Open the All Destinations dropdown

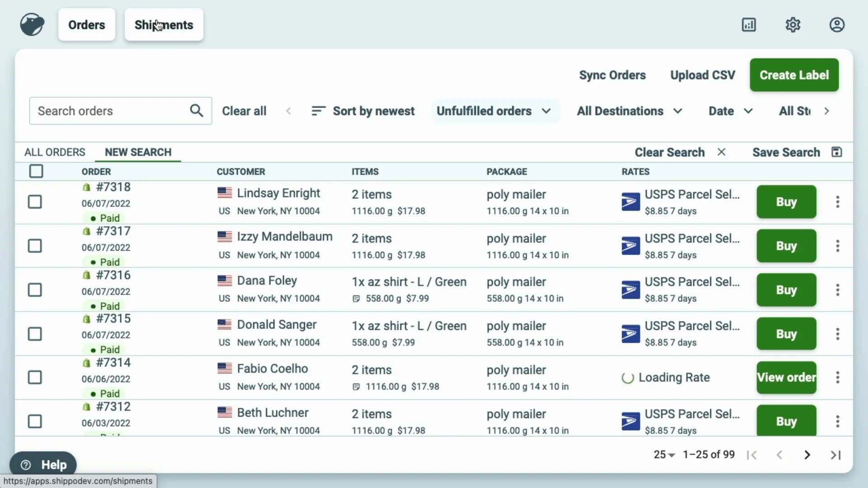[629, 111]
